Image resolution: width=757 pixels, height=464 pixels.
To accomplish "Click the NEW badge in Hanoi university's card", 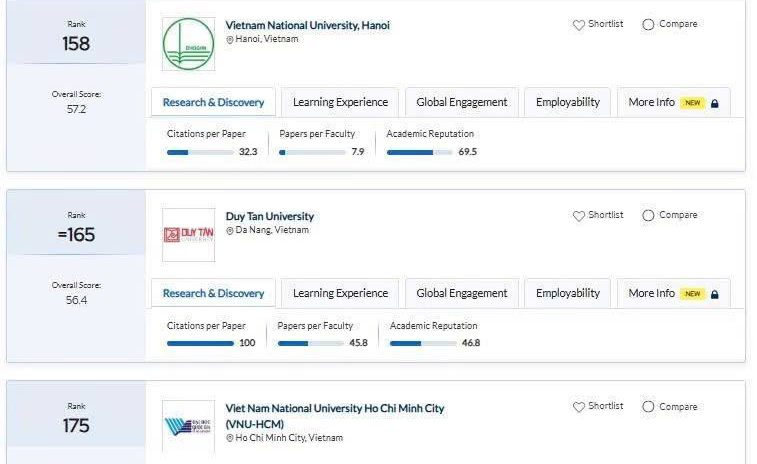I will pyautogui.click(x=692, y=103).
